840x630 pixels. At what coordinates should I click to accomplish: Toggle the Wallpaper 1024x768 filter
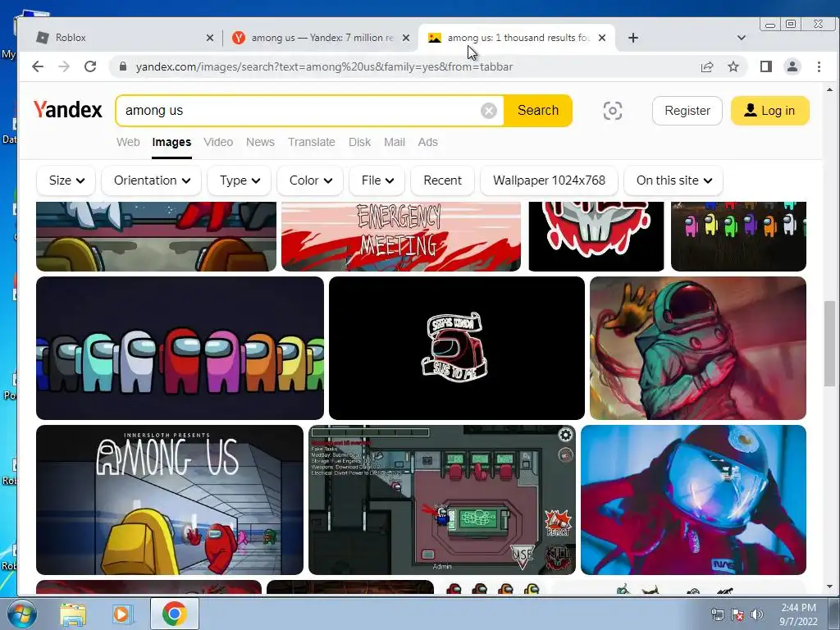click(549, 180)
